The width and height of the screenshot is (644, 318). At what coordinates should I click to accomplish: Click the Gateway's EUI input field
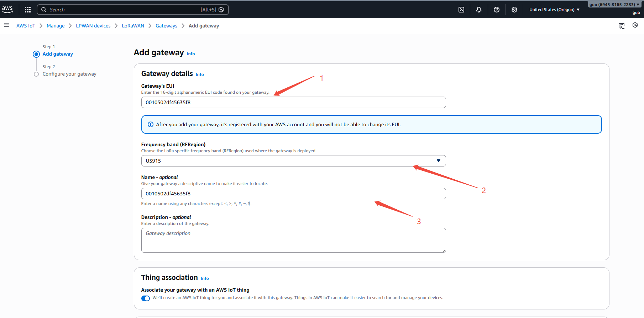293,102
